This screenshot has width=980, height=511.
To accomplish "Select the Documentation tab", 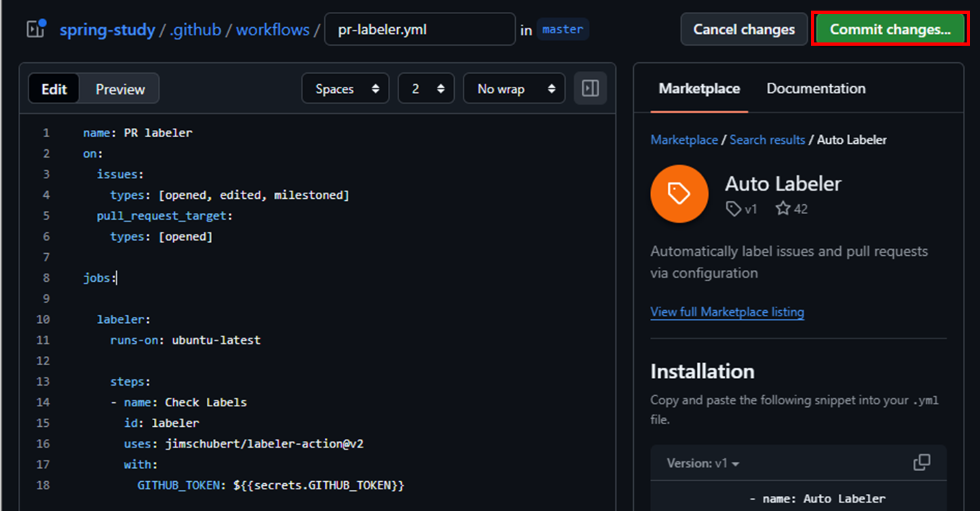I will click(816, 88).
